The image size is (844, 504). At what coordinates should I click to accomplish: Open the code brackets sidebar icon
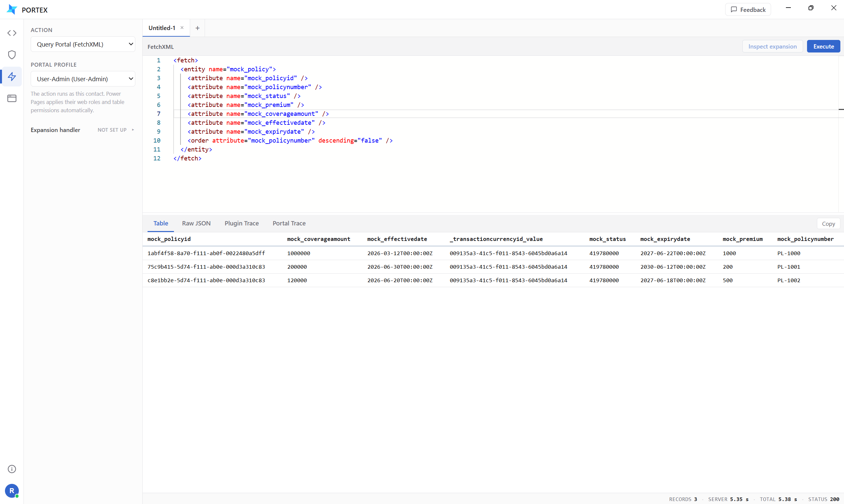12,33
